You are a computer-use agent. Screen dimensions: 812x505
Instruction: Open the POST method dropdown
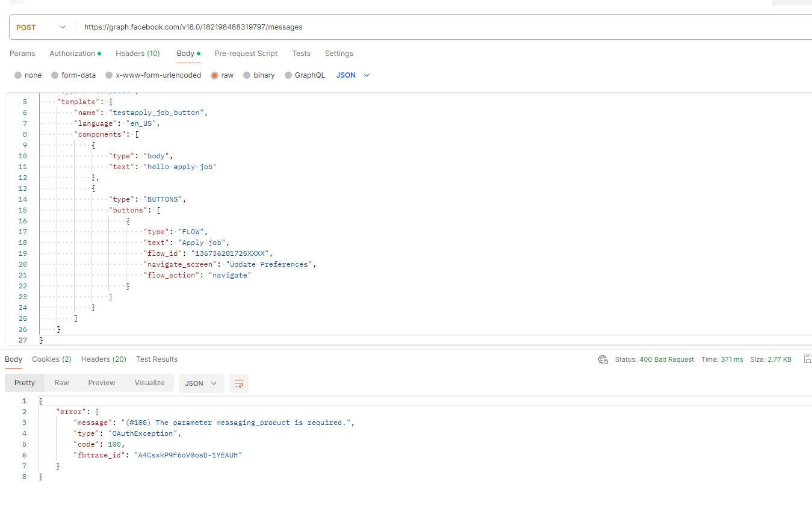tap(42, 27)
